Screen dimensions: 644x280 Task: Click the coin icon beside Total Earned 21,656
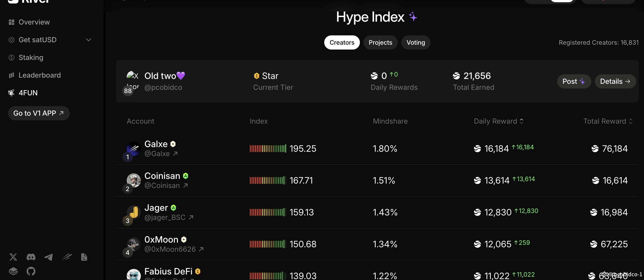pyautogui.click(x=456, y=76)
